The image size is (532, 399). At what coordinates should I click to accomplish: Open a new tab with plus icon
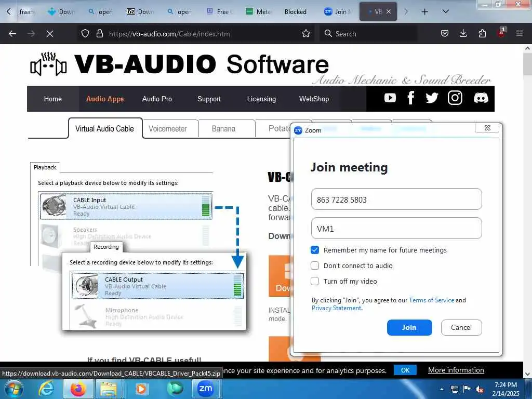coord(424,12)
